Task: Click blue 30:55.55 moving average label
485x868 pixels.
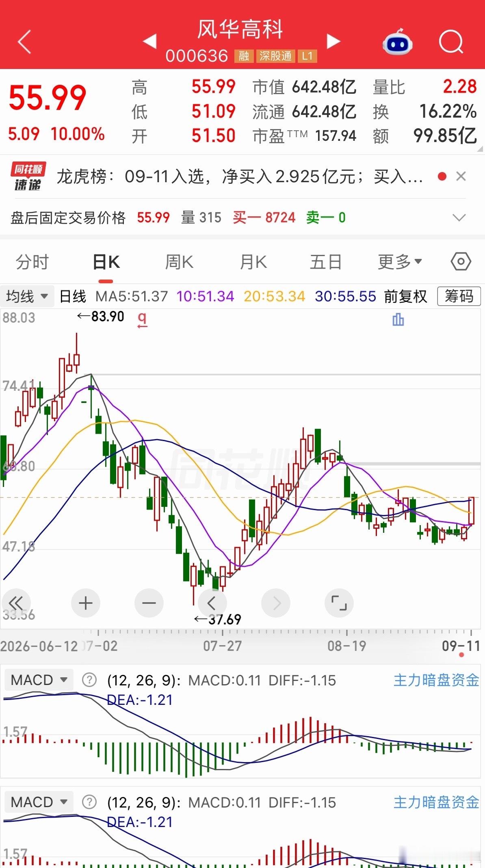Action: (345, 296)
